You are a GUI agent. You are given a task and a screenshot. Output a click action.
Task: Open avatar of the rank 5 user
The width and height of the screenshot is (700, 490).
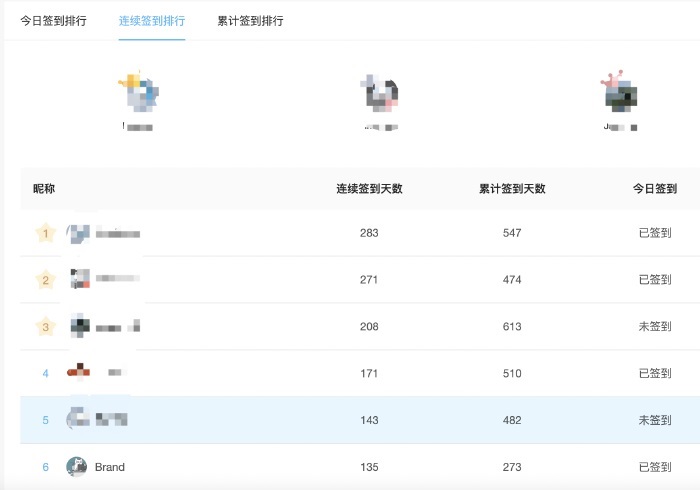click(78, 418)
